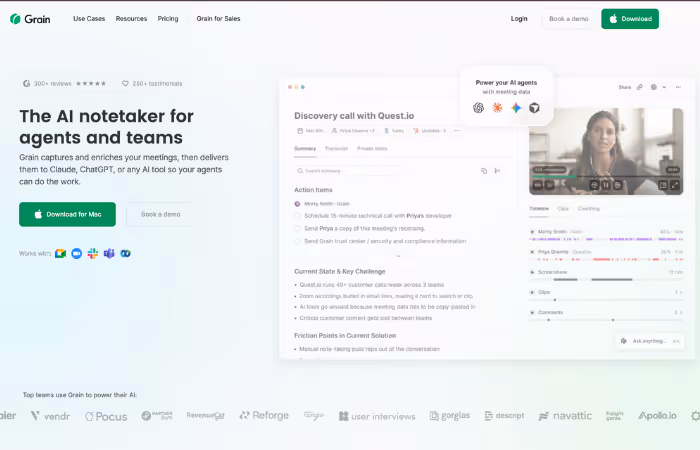The image size is (700, 450).
Task: Click the video progress bar
Action: [x=606, y=177]
